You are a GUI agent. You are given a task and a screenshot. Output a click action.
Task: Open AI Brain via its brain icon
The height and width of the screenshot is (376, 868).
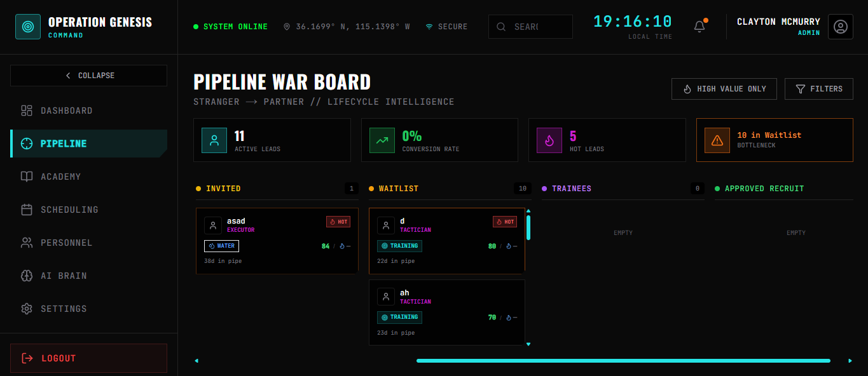[26, 276]
